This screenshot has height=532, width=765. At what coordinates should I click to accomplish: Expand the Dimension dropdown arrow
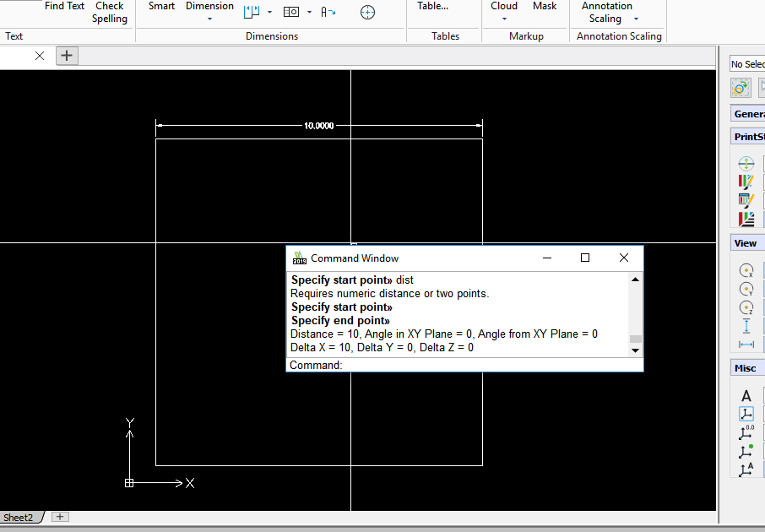tap(209, 18)
